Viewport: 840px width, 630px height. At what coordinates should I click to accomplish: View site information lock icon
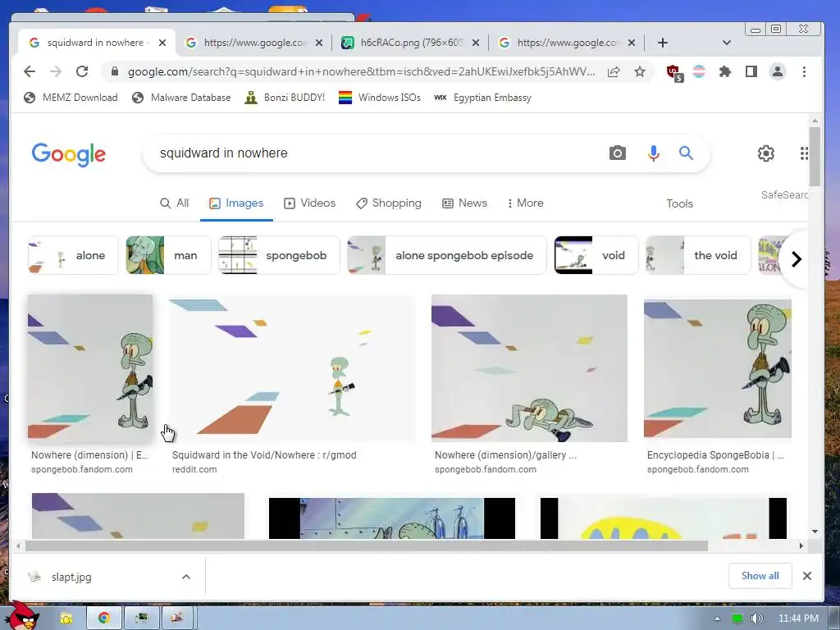pyautogui.click(x=114, y=71)
